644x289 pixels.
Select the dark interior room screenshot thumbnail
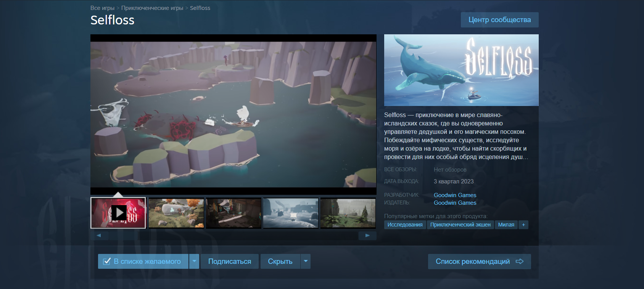pos(233,213)
